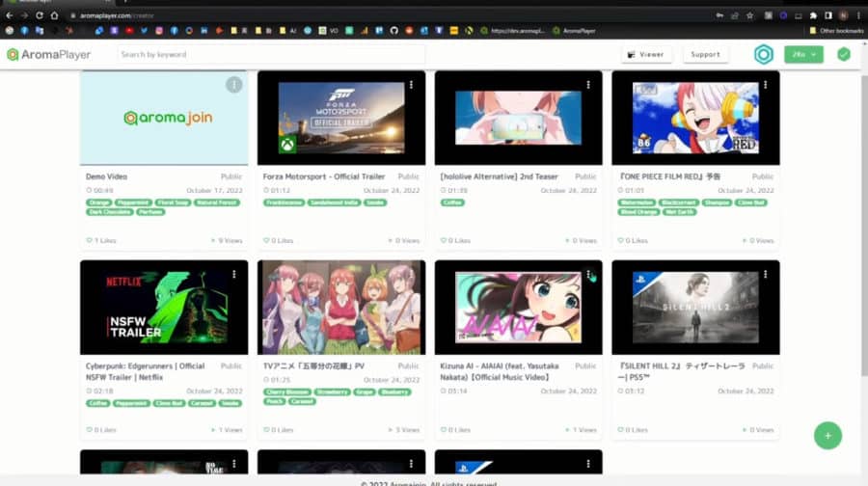Click the browser address bar URL

coord(117,15)
